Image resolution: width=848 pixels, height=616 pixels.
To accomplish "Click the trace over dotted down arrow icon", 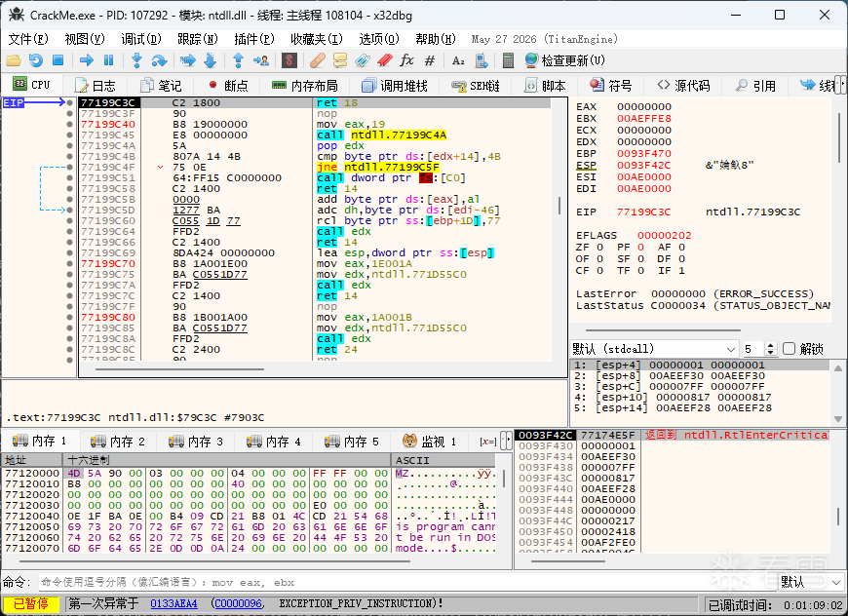I will (210, 60).
